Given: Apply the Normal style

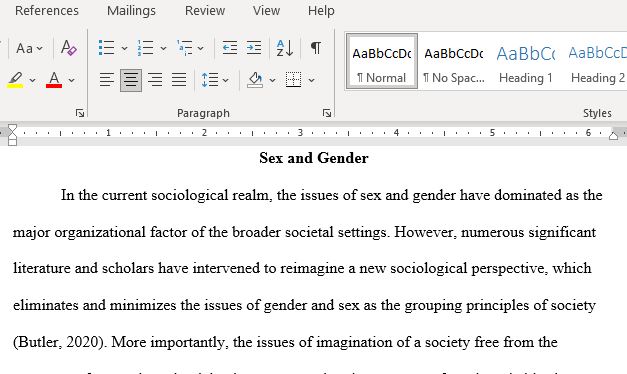Looking at the screenshot, I should point(382,61).
